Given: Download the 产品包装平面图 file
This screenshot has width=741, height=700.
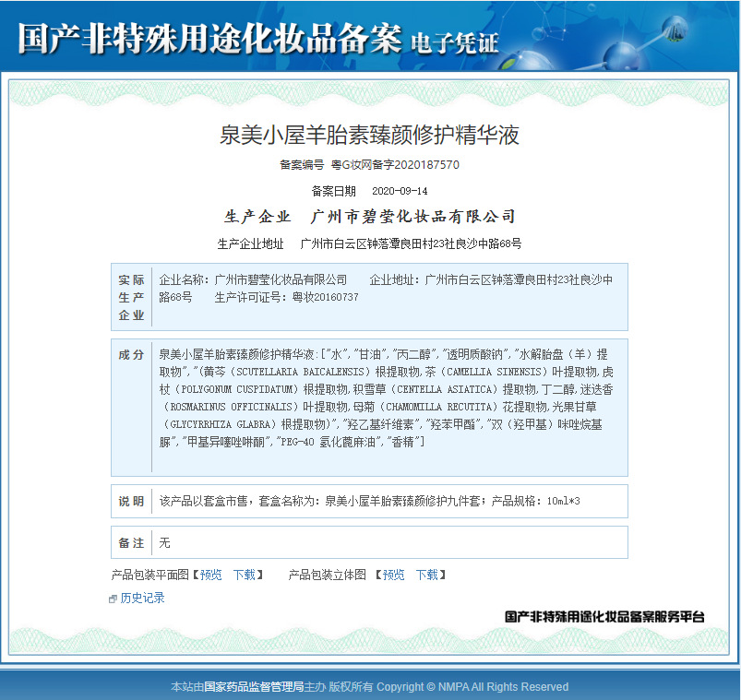Looking at the screenshot, I should [245, 575].
